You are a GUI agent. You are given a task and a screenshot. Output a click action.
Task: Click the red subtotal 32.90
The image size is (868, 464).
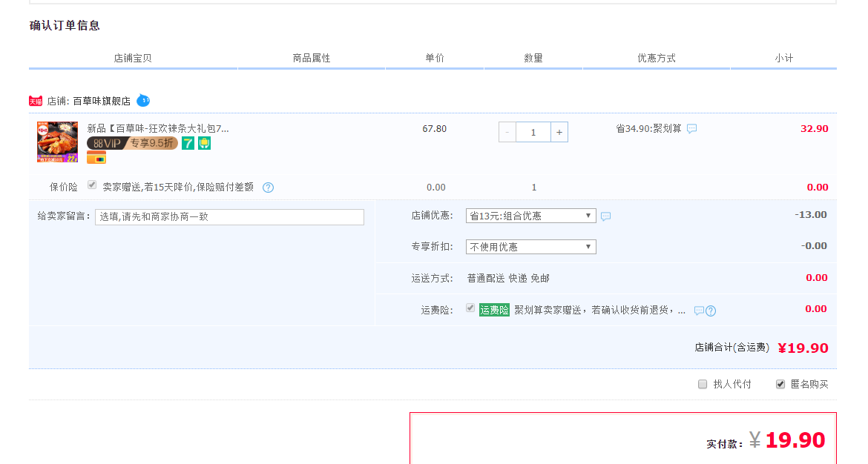815,129
